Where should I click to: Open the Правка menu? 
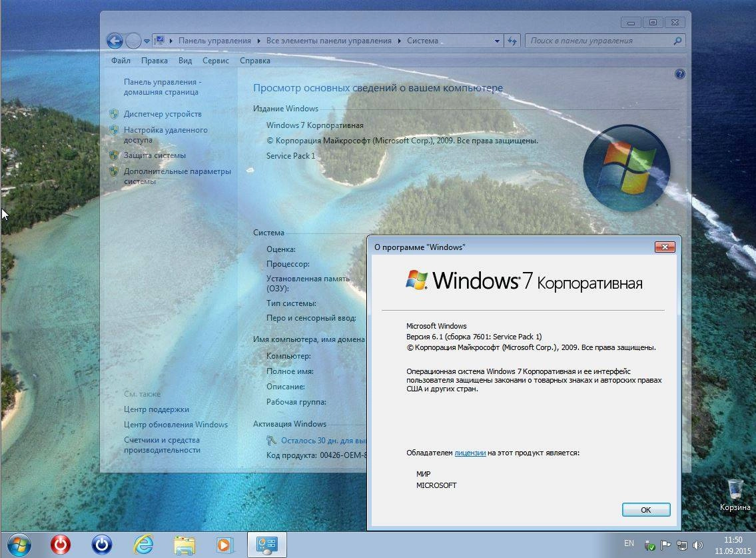pos(155,61)
